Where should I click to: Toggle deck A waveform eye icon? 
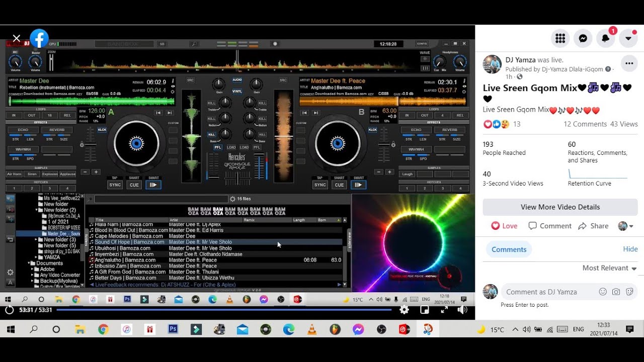(173, 86)
